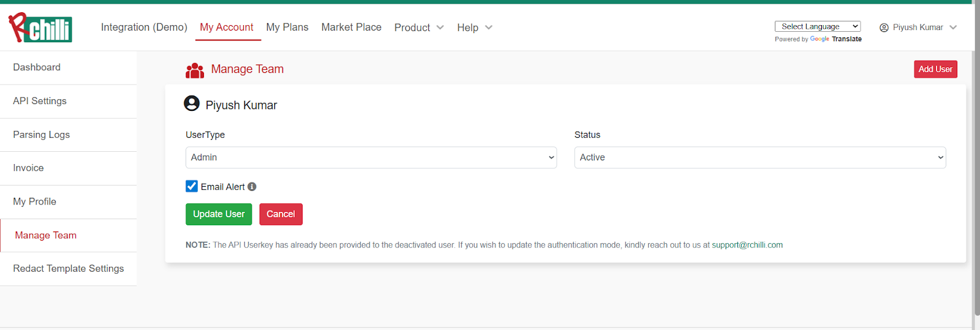980x330 pixels.
Task: Open Parsing Logs in the sidebar
Action: click(x=42, y=135)
